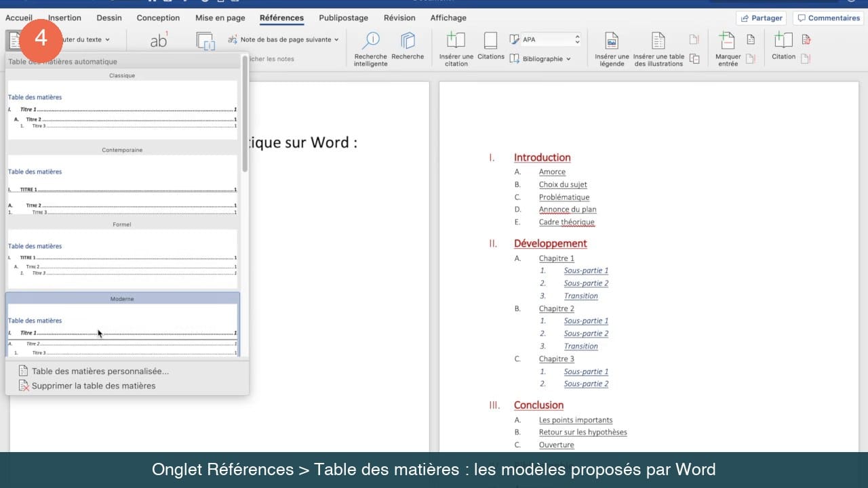Click the Recherche books icon
This screenshot has width=868, height=488.
408,46
